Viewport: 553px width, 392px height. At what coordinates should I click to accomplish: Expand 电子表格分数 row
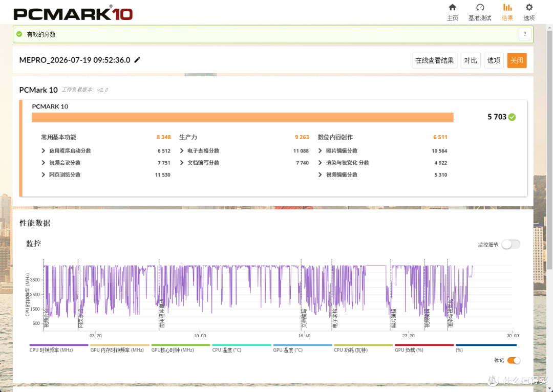pos(182,151)
